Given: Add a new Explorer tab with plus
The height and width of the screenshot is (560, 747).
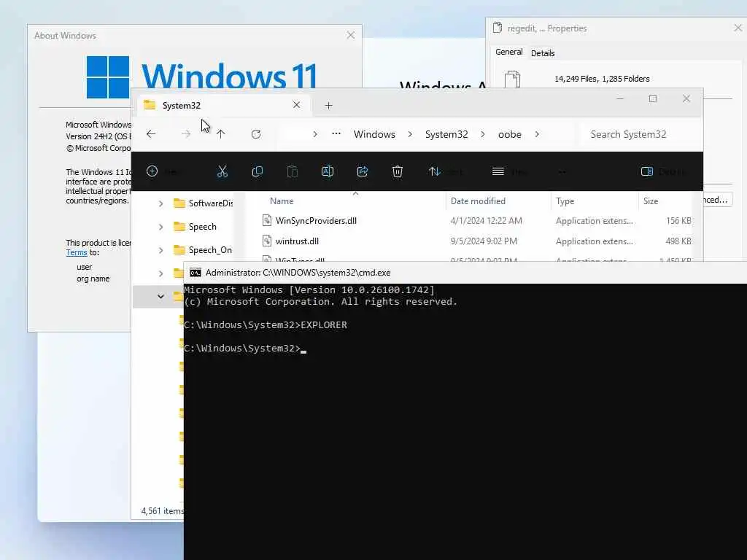Looking at the screenshot, I should pos(329,105).
